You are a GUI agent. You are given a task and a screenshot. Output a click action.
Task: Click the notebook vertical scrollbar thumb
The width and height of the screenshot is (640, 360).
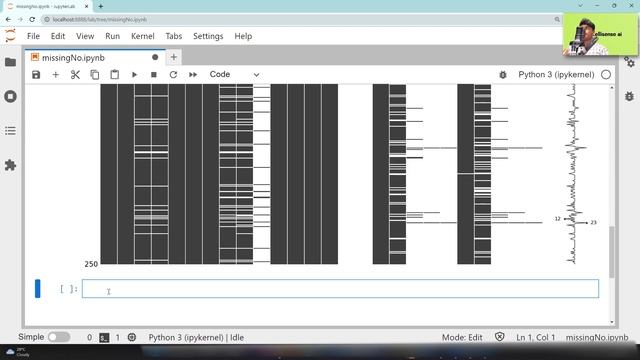611,252
